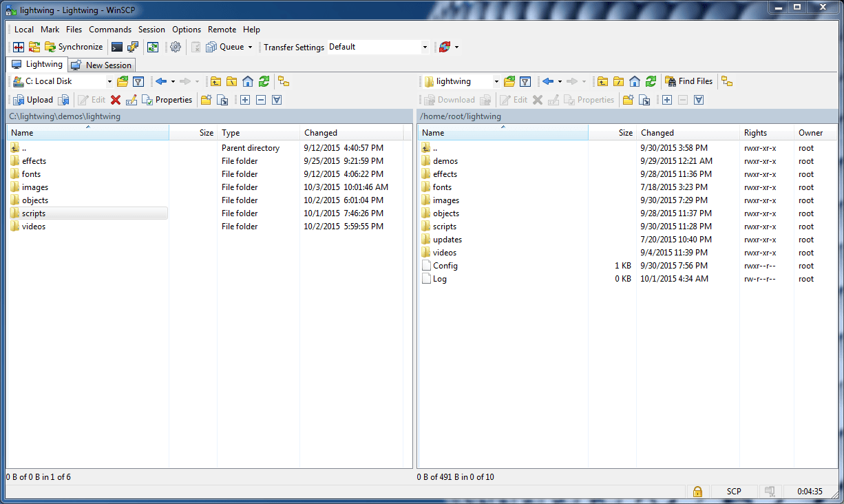844x504 pixels.
Task: Open the Options menu
Action: click(187, 30)
